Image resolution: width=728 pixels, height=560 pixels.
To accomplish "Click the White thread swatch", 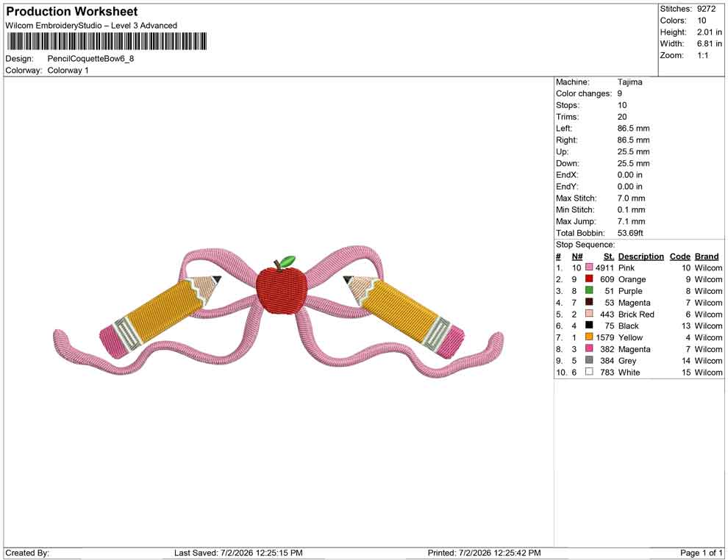I will pyautogui.click(x=589, y=372).
